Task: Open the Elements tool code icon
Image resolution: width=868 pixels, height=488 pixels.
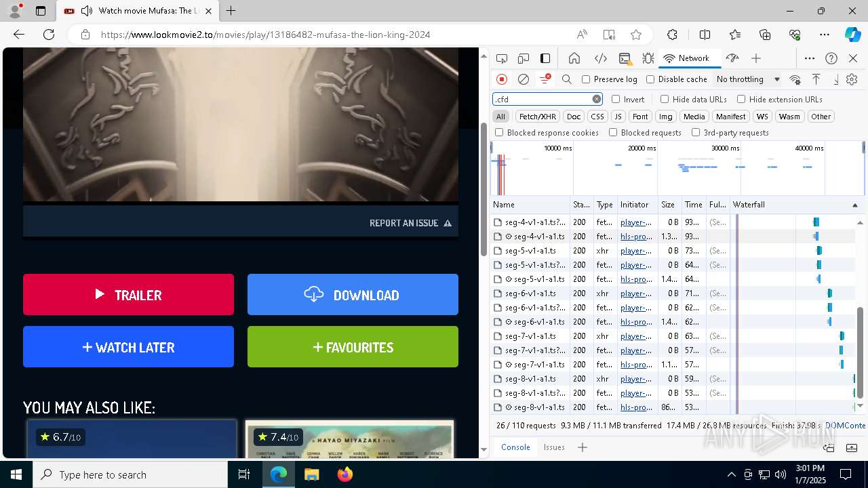Action: [x=600, y=58]
